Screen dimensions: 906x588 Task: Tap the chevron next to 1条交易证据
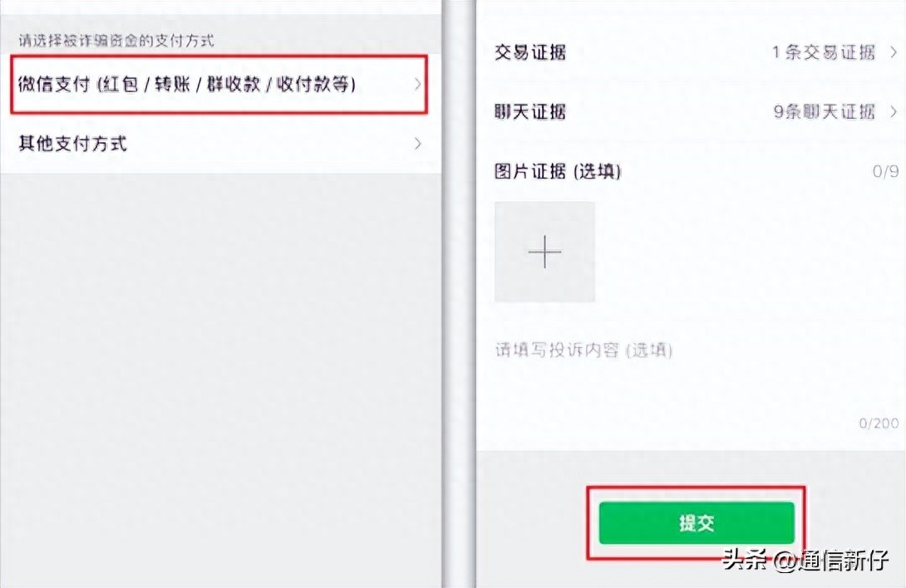894,52
